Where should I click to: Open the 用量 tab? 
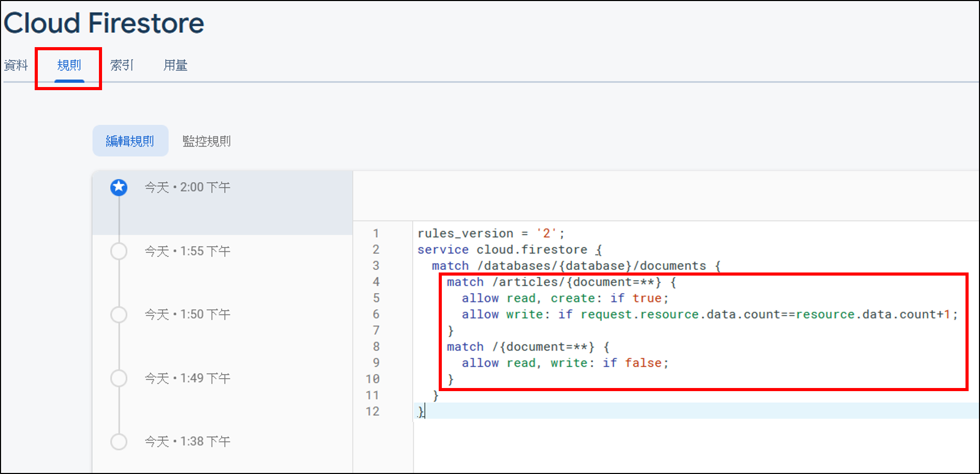175,65
